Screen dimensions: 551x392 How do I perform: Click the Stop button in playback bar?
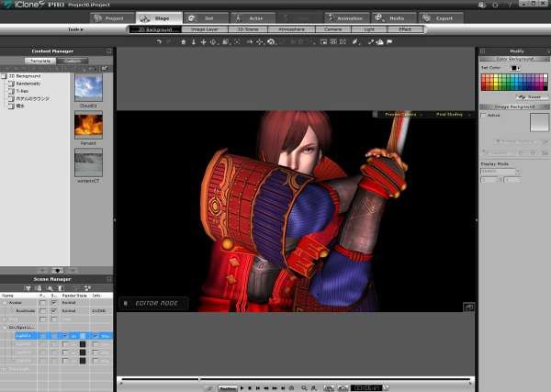(250, 387)
